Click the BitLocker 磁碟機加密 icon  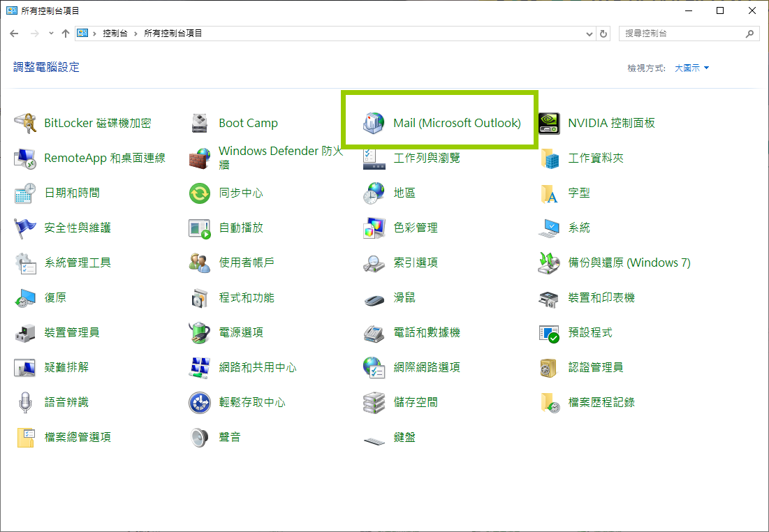[25, 123]
